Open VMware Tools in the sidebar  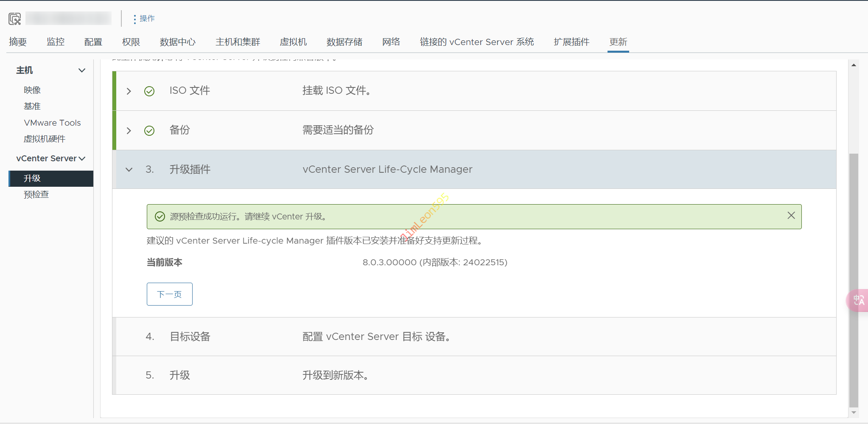(x=52, y=123)
